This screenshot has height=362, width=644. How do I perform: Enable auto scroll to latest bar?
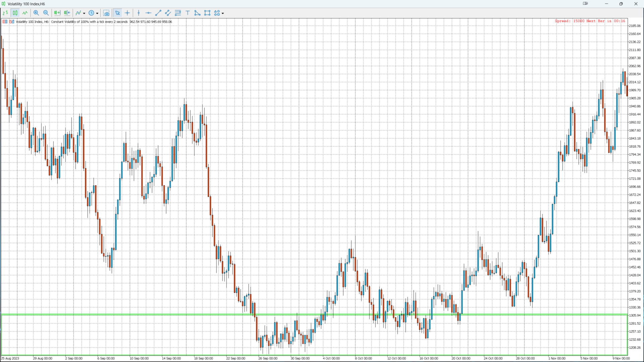pos(57,13)
